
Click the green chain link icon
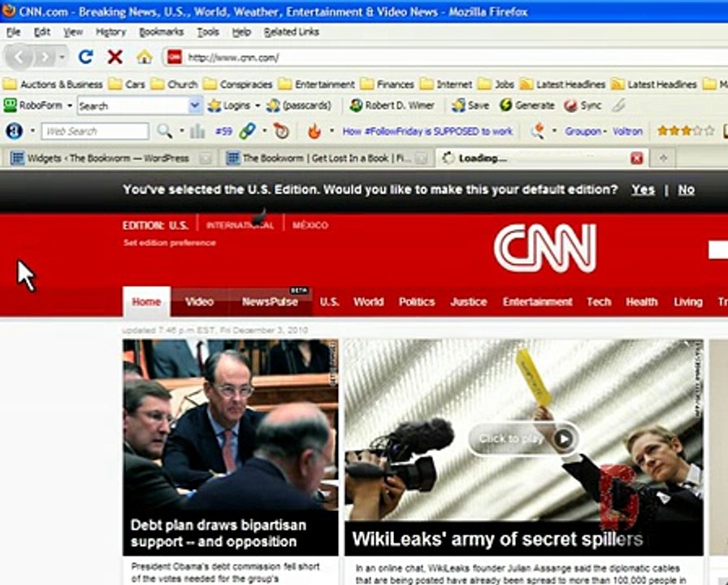(248, 132)
